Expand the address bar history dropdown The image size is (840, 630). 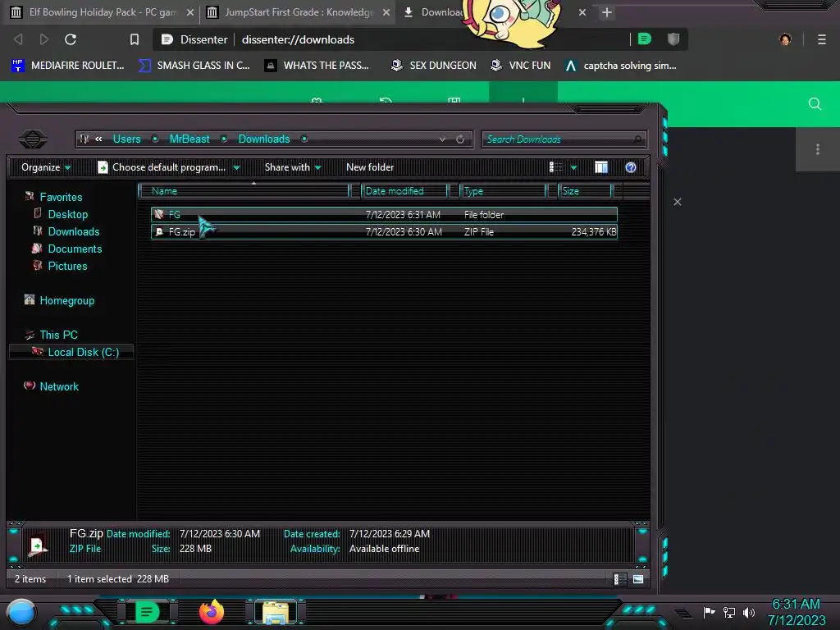click(x=442, y=139)
